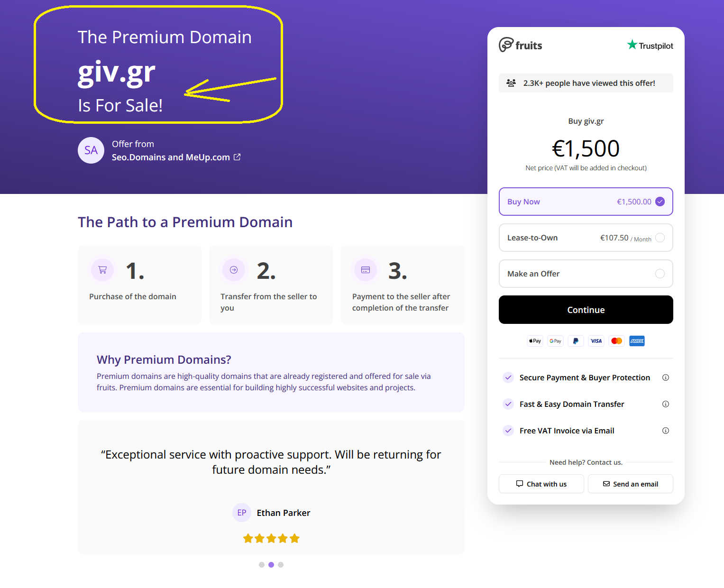Click the external link icon beside MeUp.com
Screen dimensions: 724x588
(237, 157)
